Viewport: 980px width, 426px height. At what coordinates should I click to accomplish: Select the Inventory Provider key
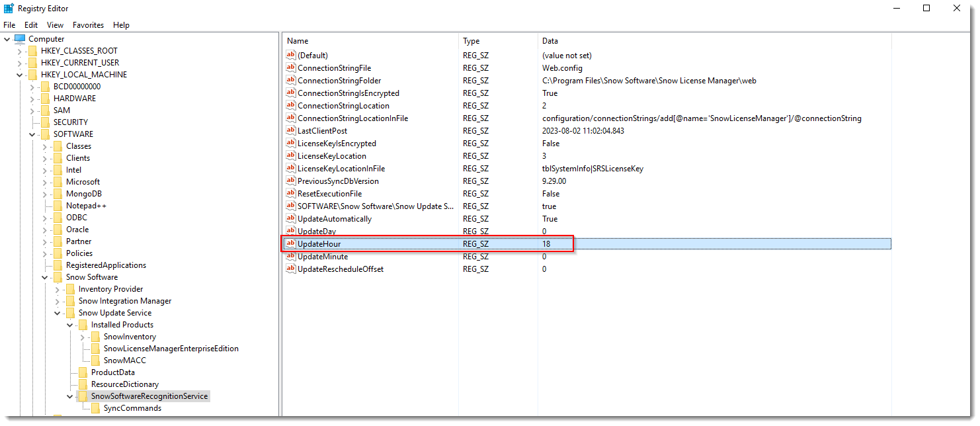click(110, 289)
